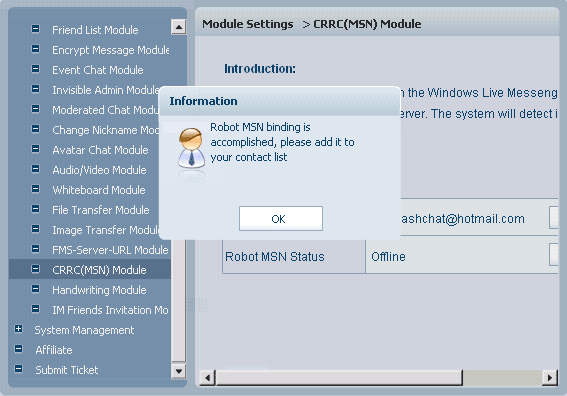Screen dimensions: 567x396
Task: Click the minus icon beside File Transfer Module
Action: (35, 209)
